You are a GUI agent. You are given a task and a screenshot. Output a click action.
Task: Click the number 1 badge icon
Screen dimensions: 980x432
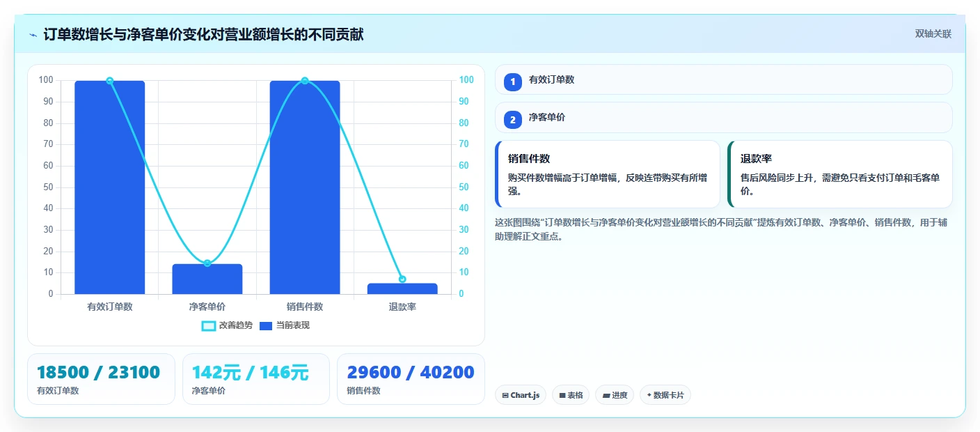513,82
